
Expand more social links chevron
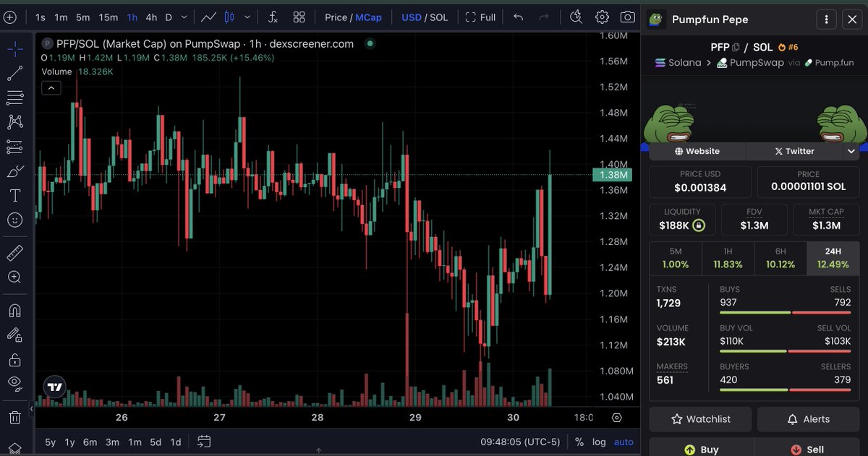tap(851, 151)
